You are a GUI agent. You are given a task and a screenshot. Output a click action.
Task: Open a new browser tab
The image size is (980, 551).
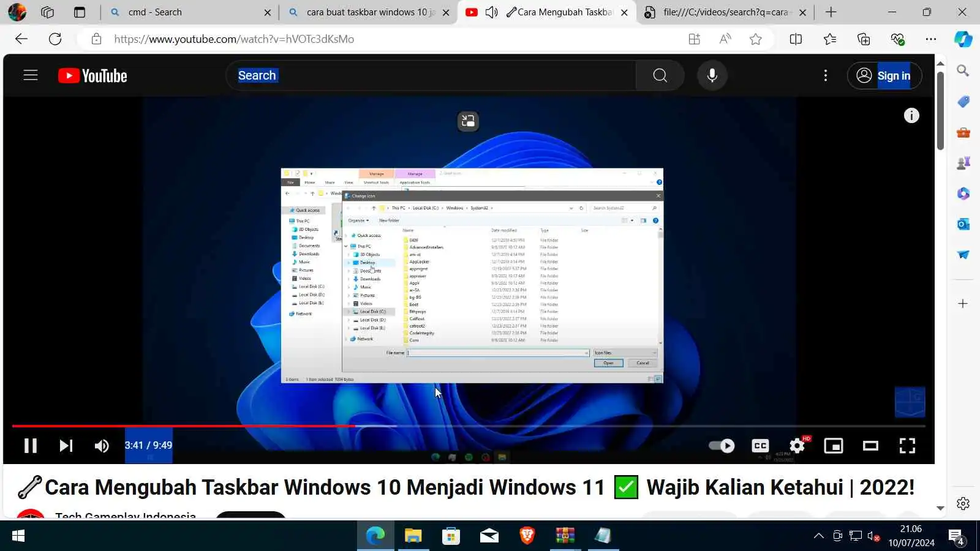click(x=831, y=12)
